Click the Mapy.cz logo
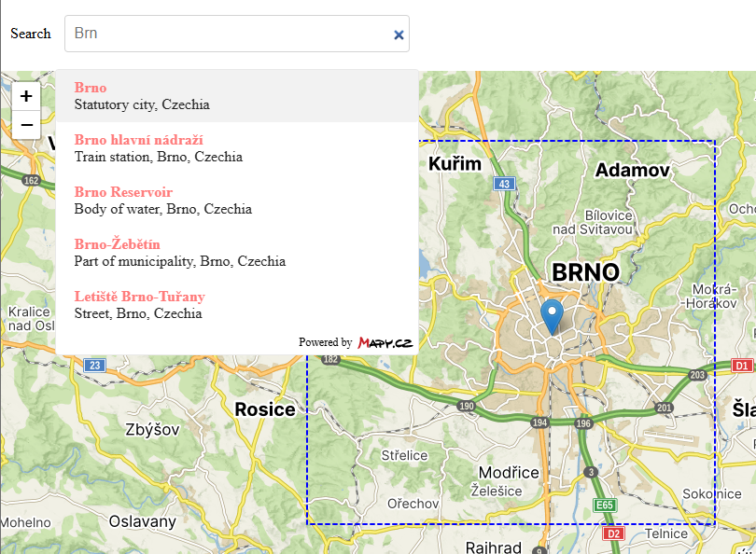This screenshot has width=756, height=554. click(385, 342)
